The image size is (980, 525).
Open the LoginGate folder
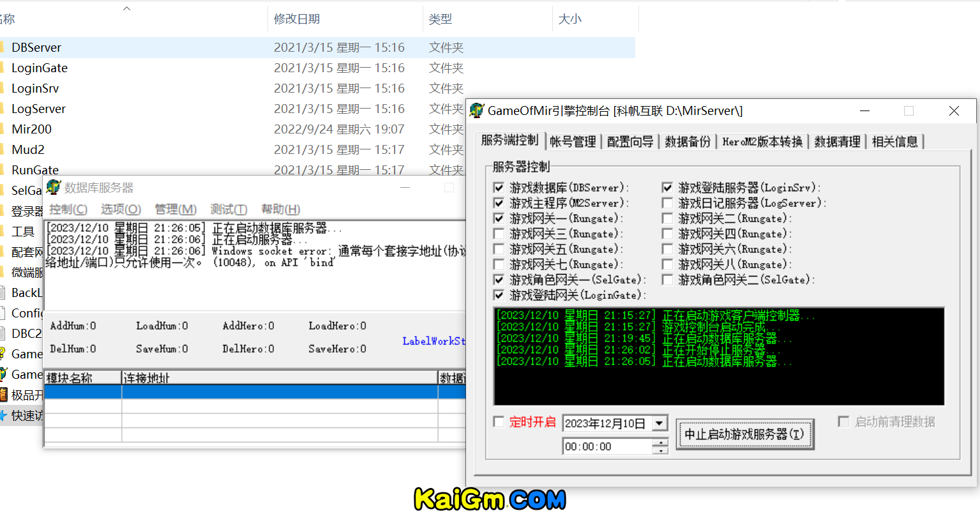(x=40, y=68)
